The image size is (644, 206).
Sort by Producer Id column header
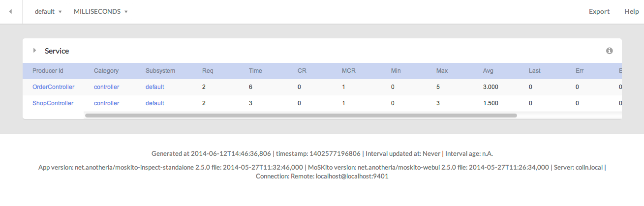pos(48,71)
